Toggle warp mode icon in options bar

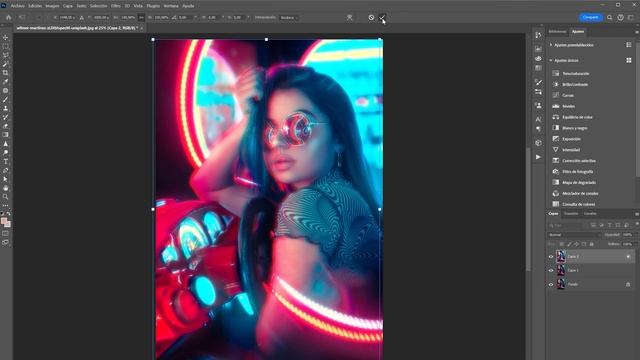[349, 18]
